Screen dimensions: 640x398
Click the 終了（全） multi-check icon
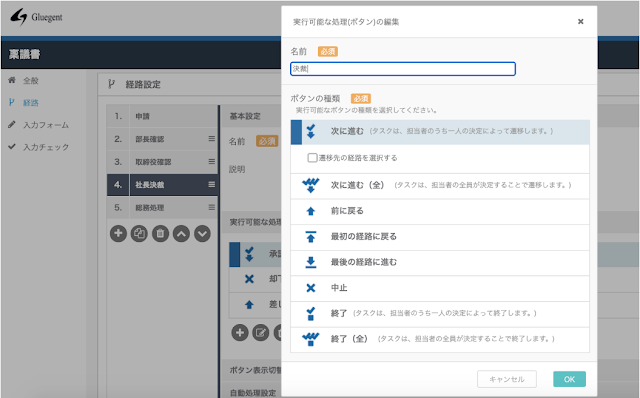[x=311, y=339]
